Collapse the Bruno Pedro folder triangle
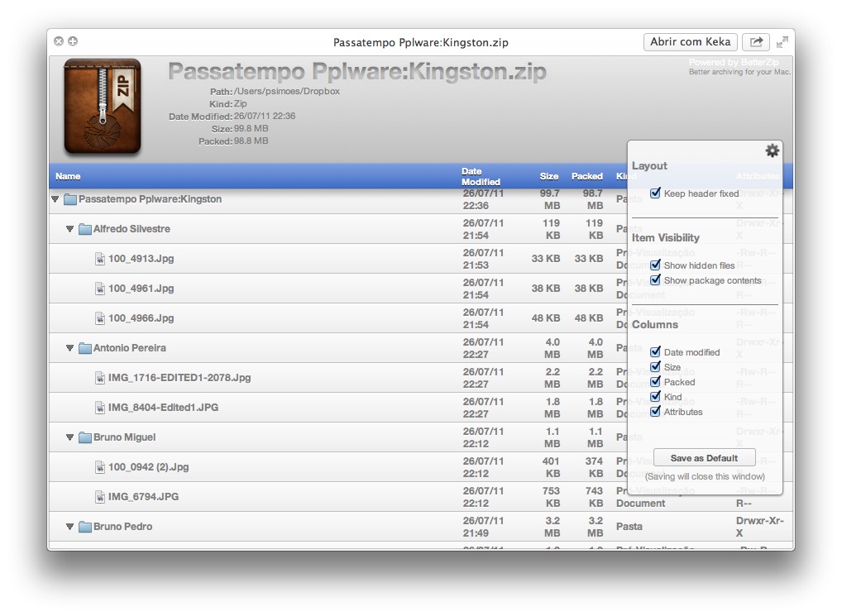 coord(69,527)
